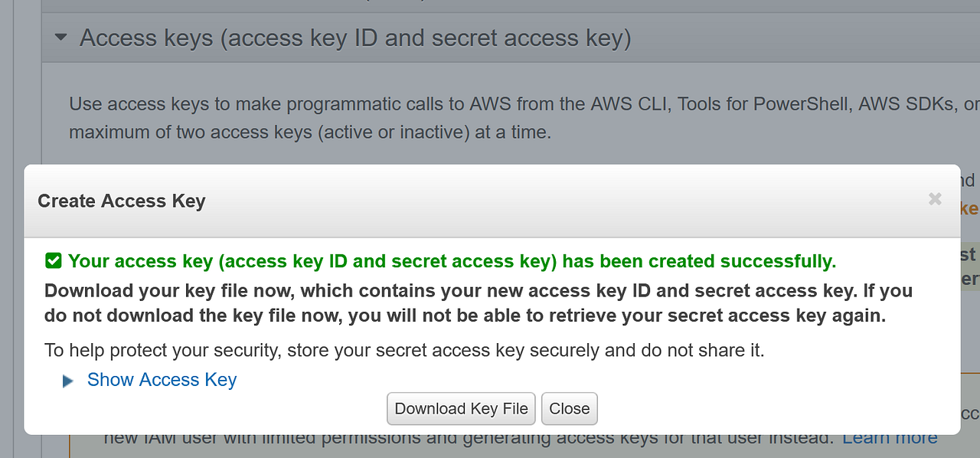Click the green created successfully message
Screen dimensions: 980x458
(452, 261)
